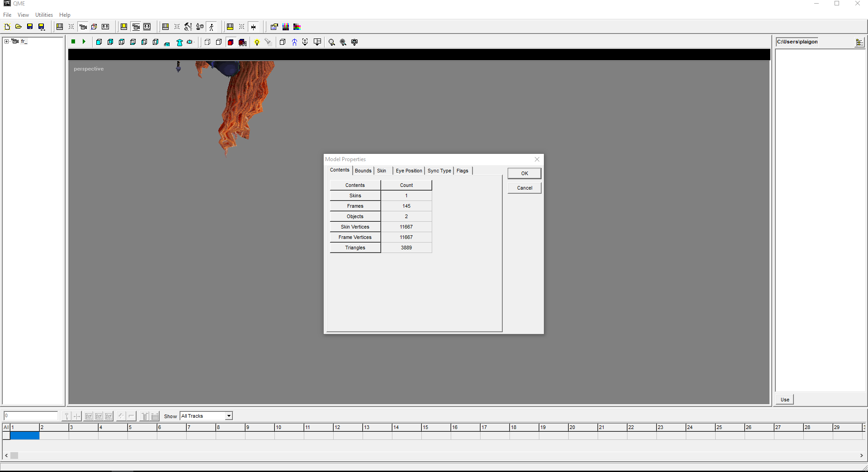Click the frame number input field
The image size is (868, 472).
tap(31, 416)
